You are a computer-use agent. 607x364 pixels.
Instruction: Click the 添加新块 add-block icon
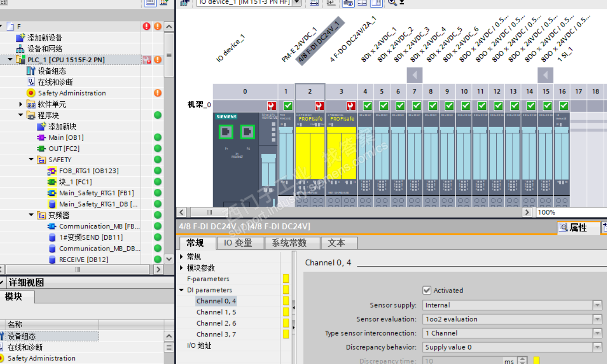click(x=42, y=126)
